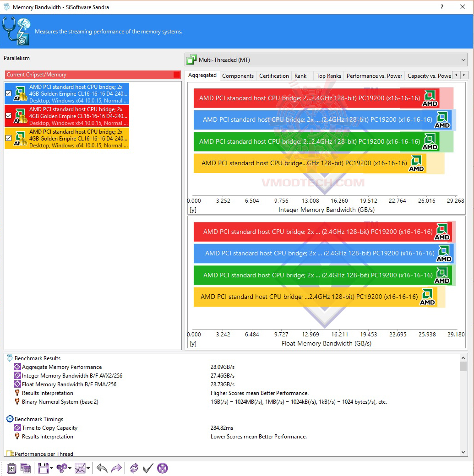Click the Binary Numeral System tip icon
The image size is (474, 476).
point(17,401)
